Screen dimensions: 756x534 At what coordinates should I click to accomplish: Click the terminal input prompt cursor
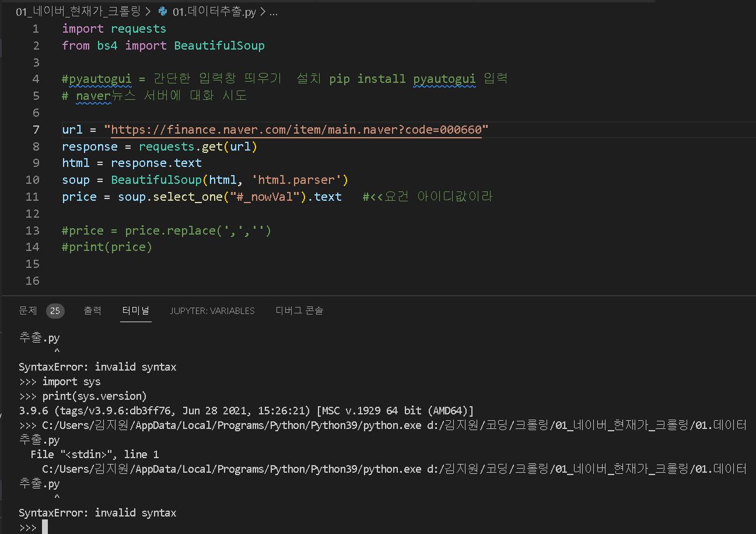click(x=44, y=528)
